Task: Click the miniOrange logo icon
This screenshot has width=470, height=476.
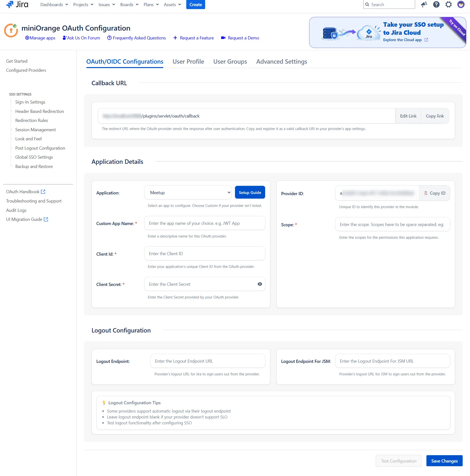Action: [x=11, y=30]
